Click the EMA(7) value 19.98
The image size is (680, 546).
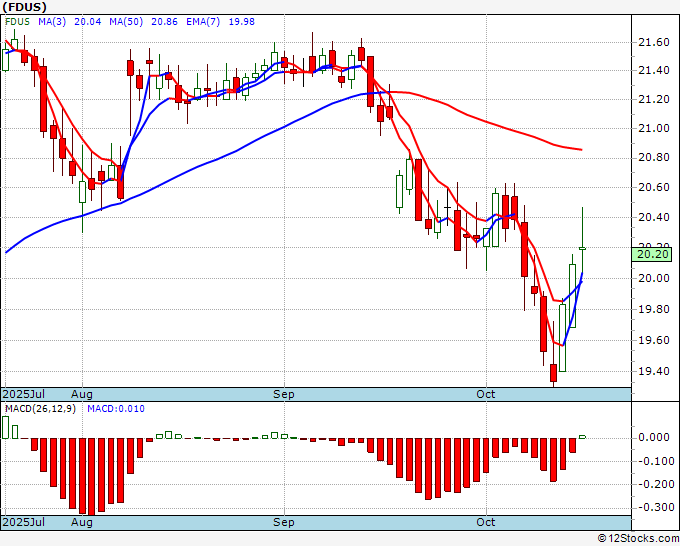point(242,22)
